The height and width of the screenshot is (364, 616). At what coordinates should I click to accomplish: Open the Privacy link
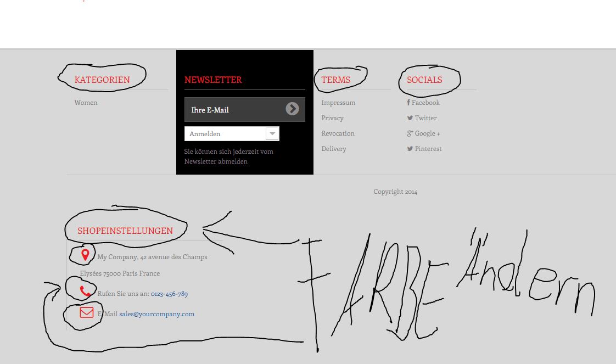tap(332, 118)
